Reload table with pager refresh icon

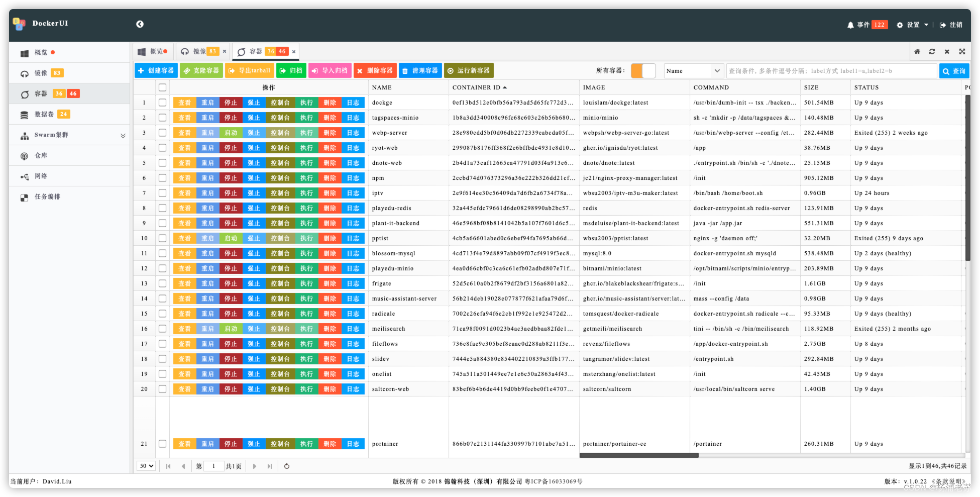[287, 466]
